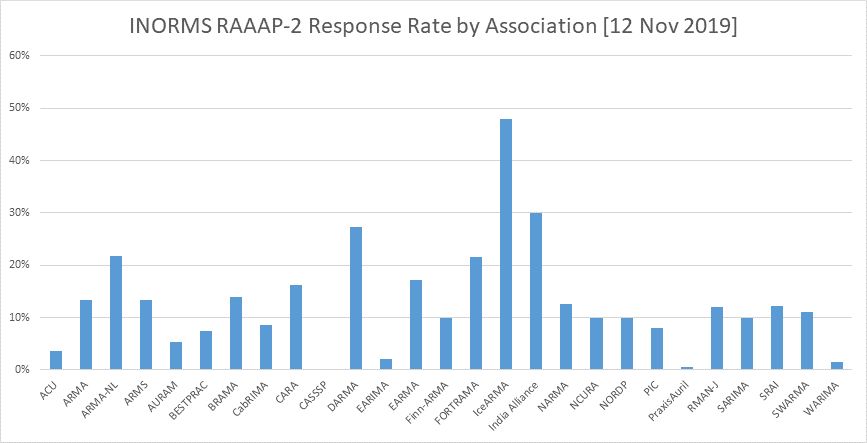Select the EARIMA bar
867x443 pixels.
pyautogui.click(x=386, y=364)
